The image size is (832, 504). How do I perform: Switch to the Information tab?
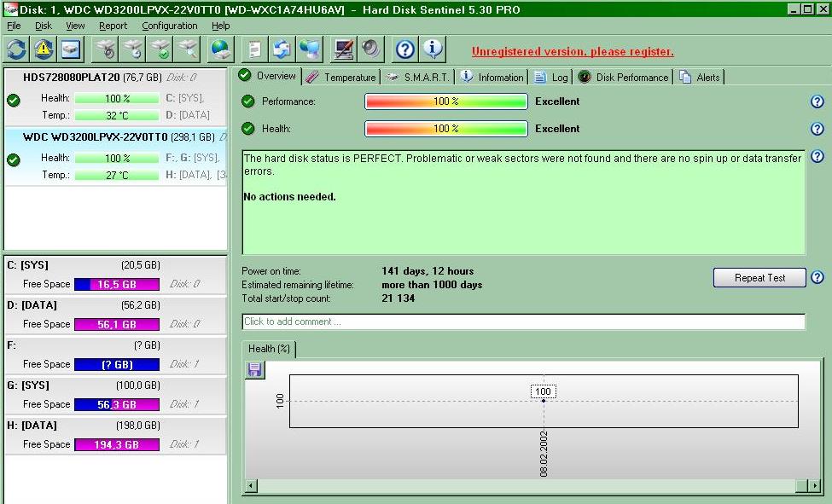tap(492, 78)
